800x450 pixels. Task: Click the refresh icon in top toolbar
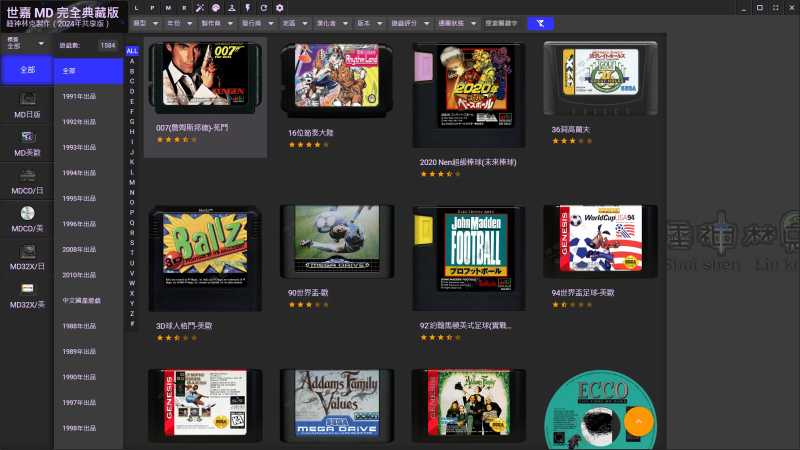click(264, 8)
